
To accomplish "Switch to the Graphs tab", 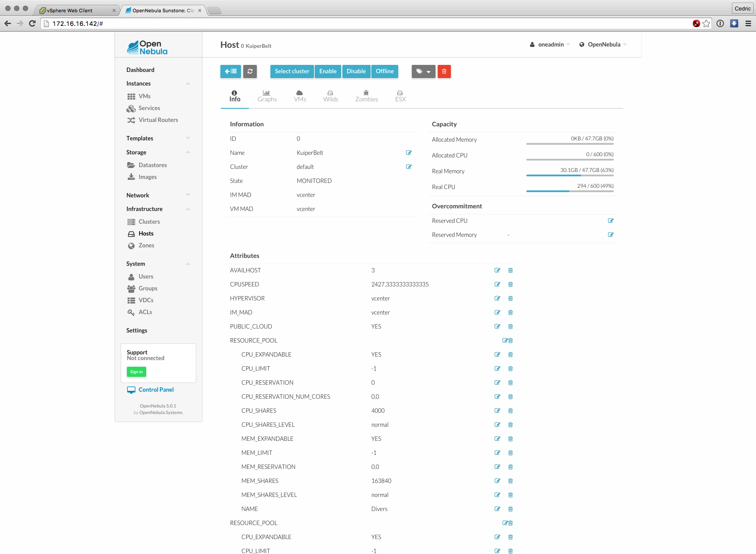I will [x=267, y=96].
